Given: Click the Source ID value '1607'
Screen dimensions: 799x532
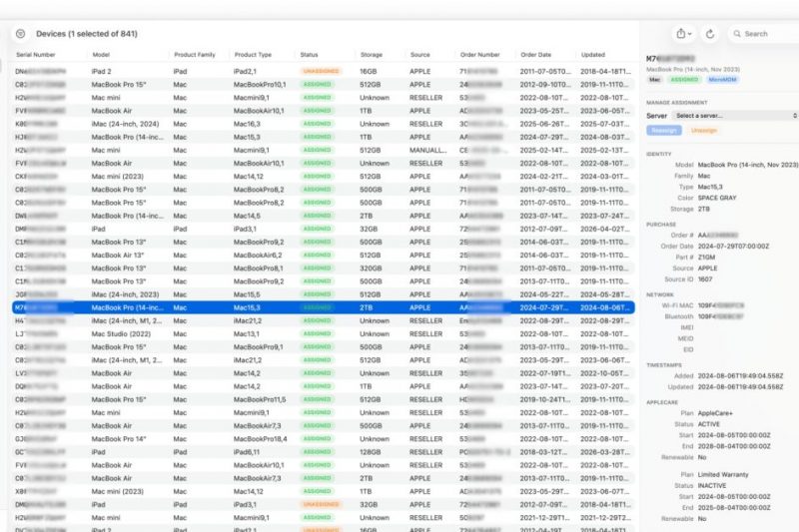Looking at the screenshot, I should (x=705, y=279).
